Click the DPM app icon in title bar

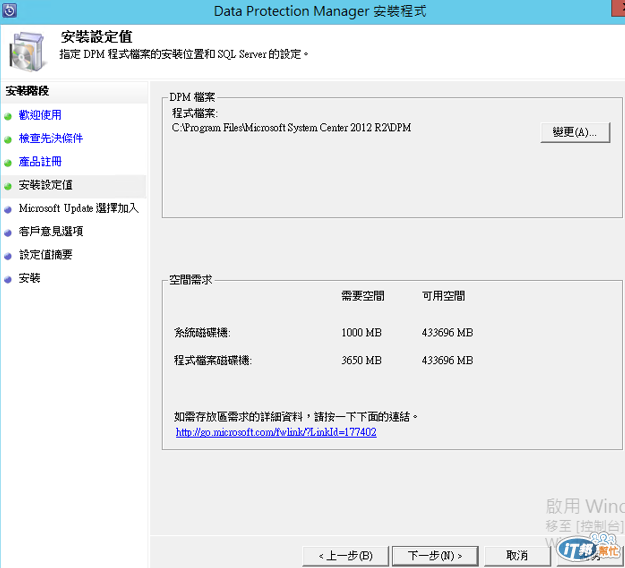click(9, 10)
